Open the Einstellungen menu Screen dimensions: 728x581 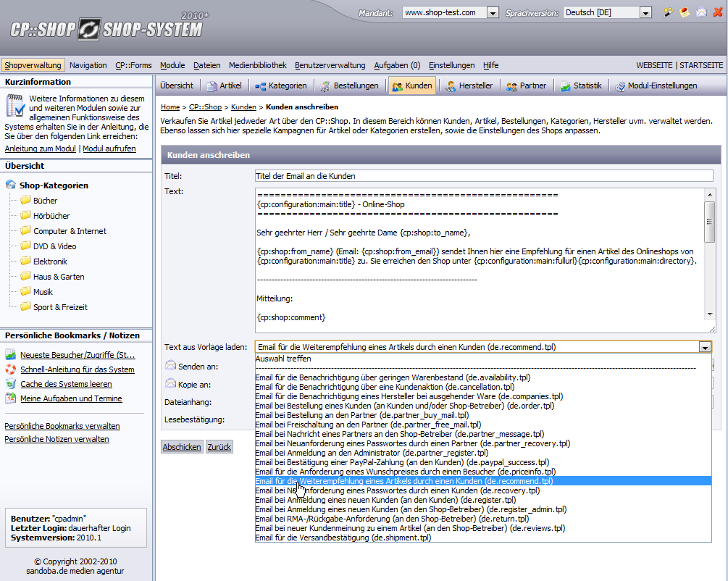click(x=452, y=65)
